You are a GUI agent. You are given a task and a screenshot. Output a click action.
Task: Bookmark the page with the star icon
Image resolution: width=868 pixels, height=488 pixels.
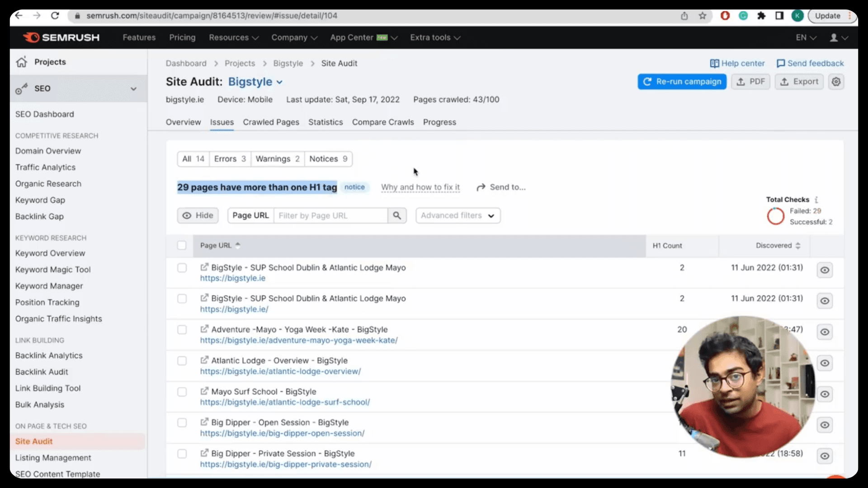point(702,16)
